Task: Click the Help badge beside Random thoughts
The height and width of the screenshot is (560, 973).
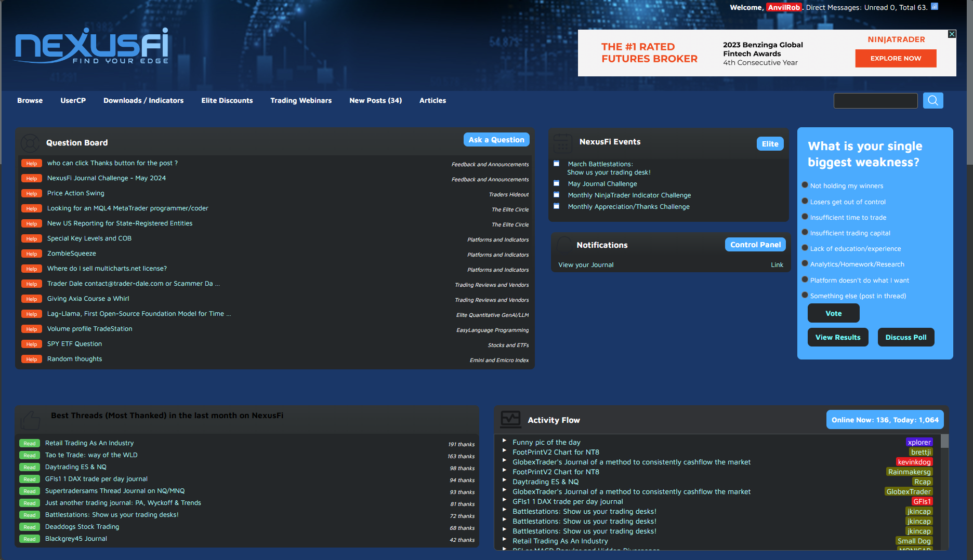Action: pyautogui.click(x=32, y=359)
